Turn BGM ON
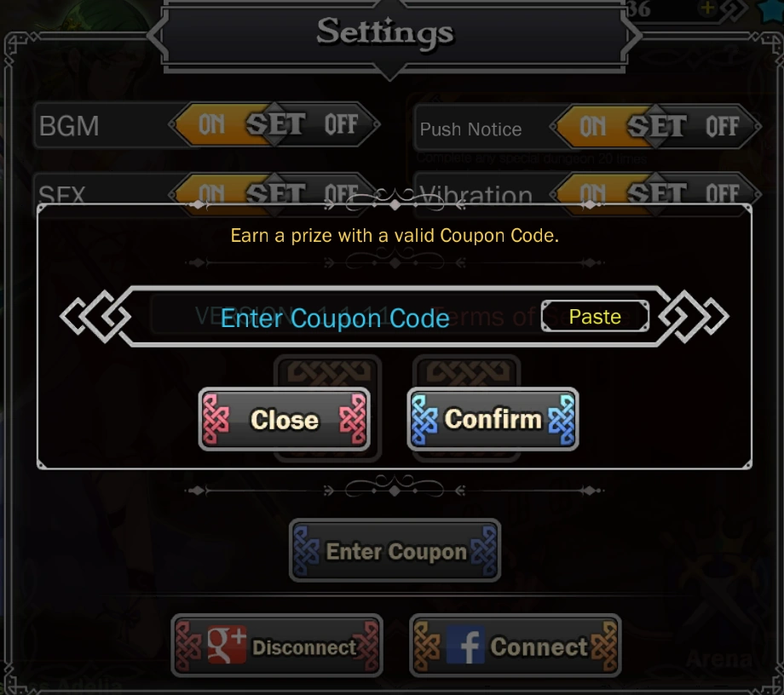The width and height of the screenshot is (784, 695). click(211, 124)
